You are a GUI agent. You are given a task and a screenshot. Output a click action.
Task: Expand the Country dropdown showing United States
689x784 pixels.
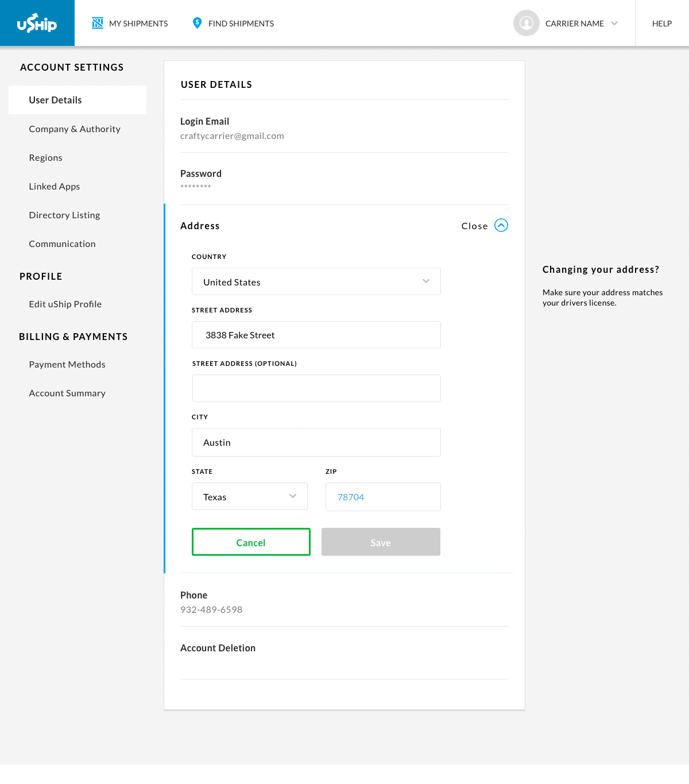tap(316, 281)
